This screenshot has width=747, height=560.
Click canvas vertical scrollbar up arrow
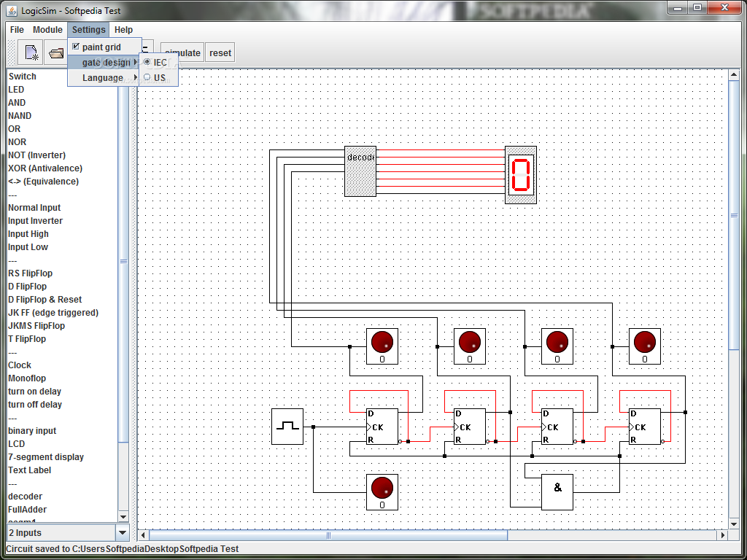(x=734, y=74)
